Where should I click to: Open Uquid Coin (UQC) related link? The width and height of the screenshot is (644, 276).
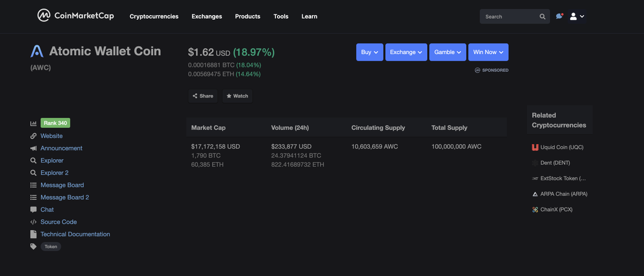(562, 147)
